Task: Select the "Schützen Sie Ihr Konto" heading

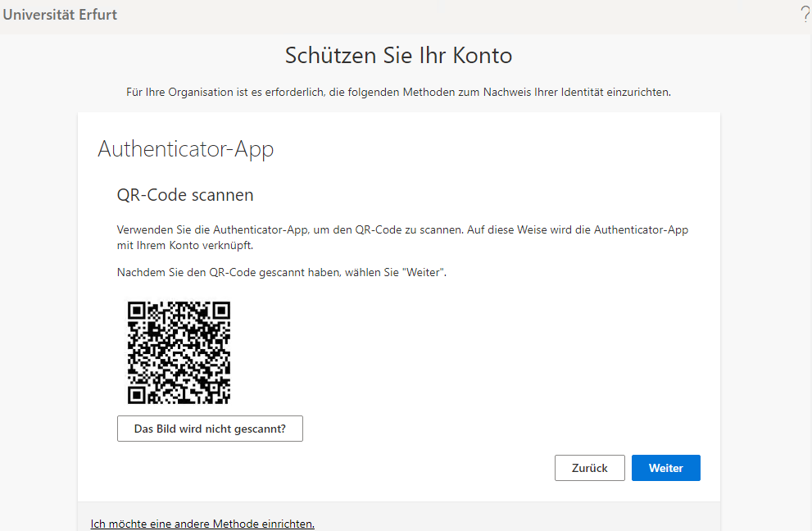Action: click(x=398, y=56)
